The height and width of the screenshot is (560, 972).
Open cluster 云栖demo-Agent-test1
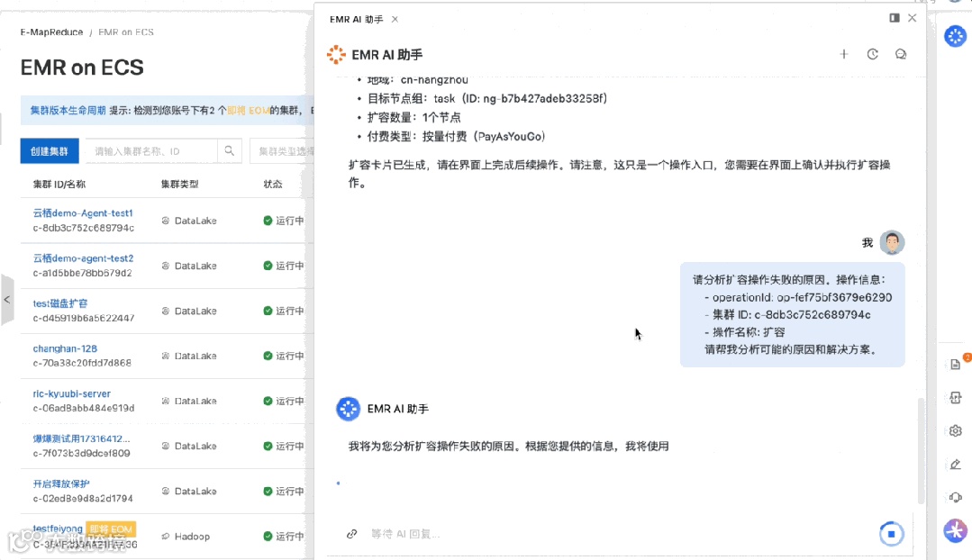click(83, 213)
